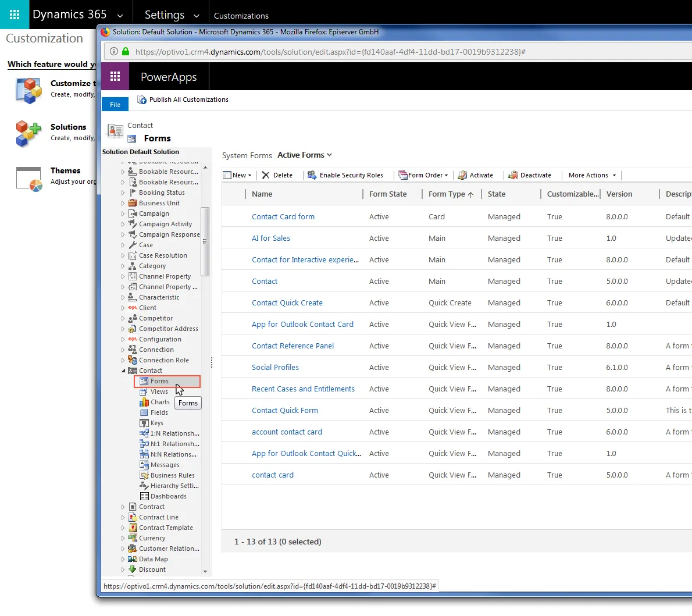This screenshot has height=616, width=692.
Task: Click Publish All Customizations icon
Action: point(142,100)
